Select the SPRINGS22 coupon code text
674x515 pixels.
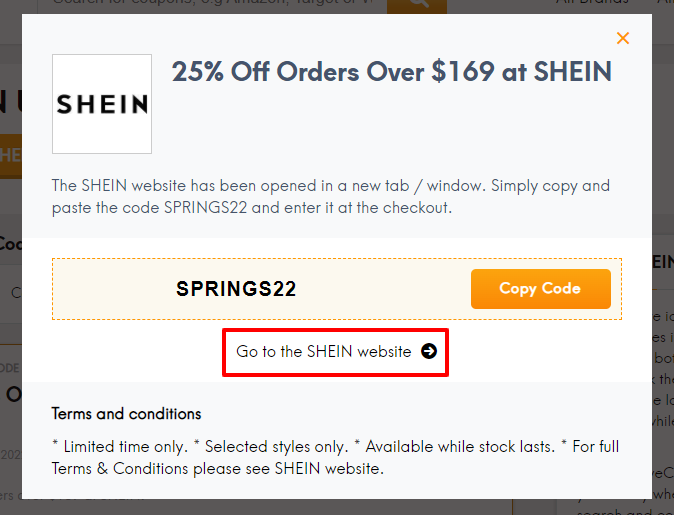(236, 288)
